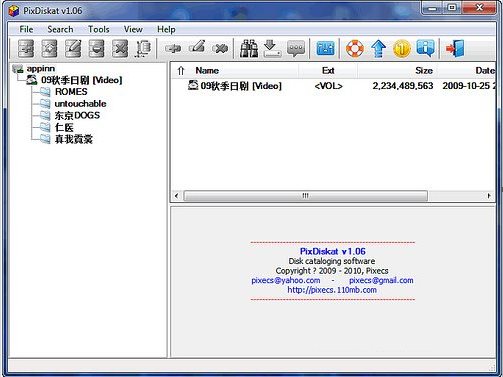This screenshot has width=503, height=377.
Task: Click the left arrow of the horizontal scrollbar
Action: [x=176, y=196]
